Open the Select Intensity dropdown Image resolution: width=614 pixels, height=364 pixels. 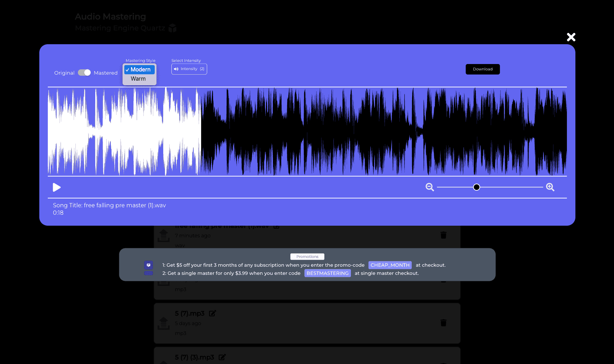[x=189, y=69]
